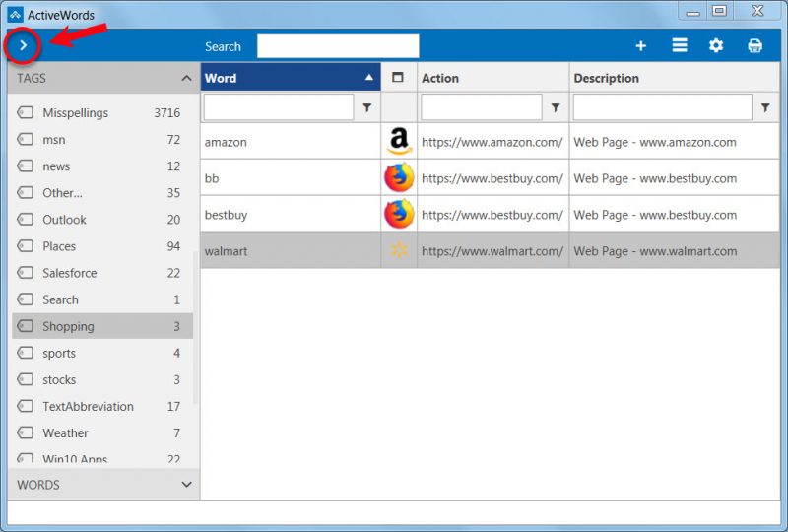Click the Firefox icon in bb row
The height and width of the screenshot is (532, 788).
pyautogui.click(x=399, y=177)
